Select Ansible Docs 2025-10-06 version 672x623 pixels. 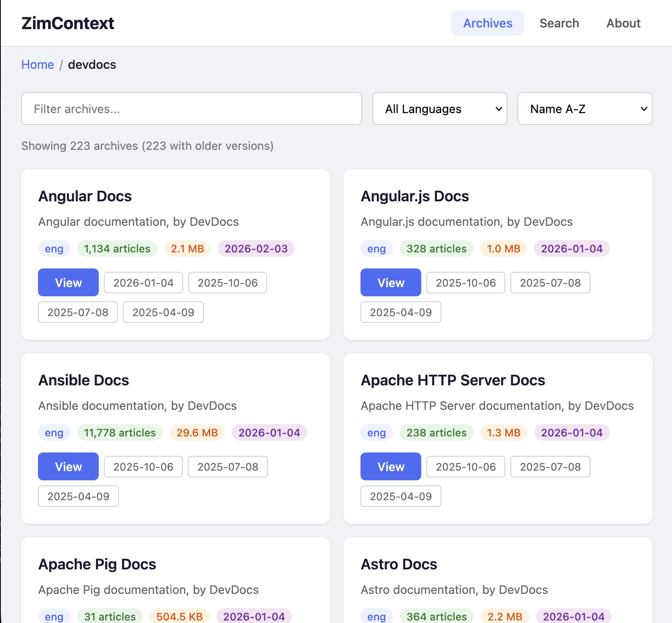tap(143, 467)
